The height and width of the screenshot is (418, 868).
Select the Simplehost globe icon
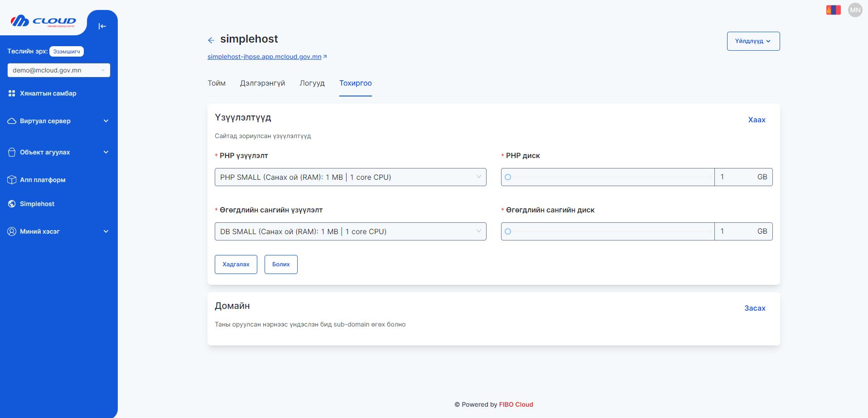pyautogui.click(x=12, y=204)
